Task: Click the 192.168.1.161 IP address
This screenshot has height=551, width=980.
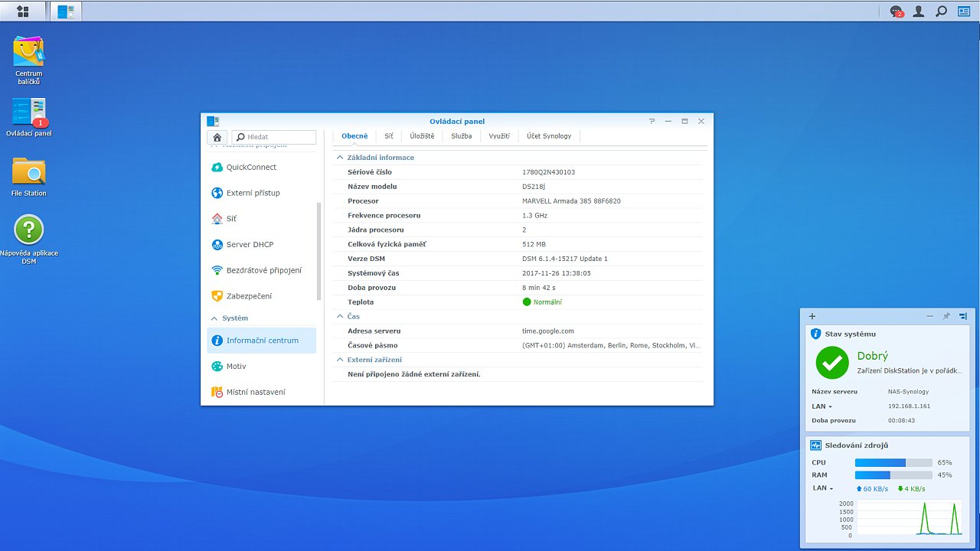Action: (910, 406)
